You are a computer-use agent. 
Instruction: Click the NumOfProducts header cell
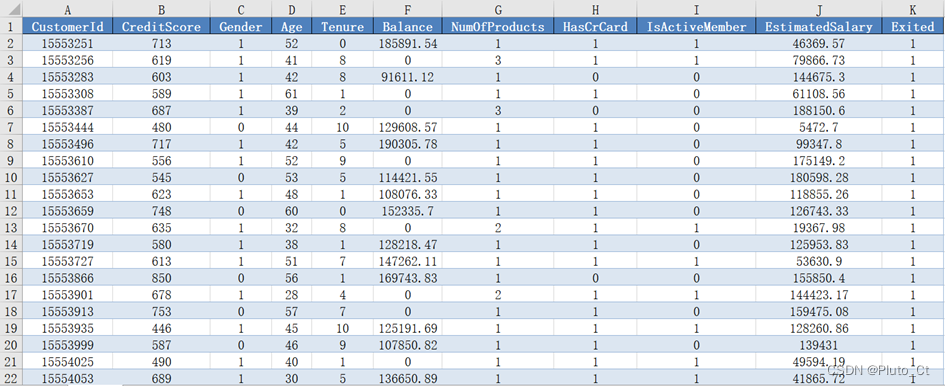click(x=498, y=27)
